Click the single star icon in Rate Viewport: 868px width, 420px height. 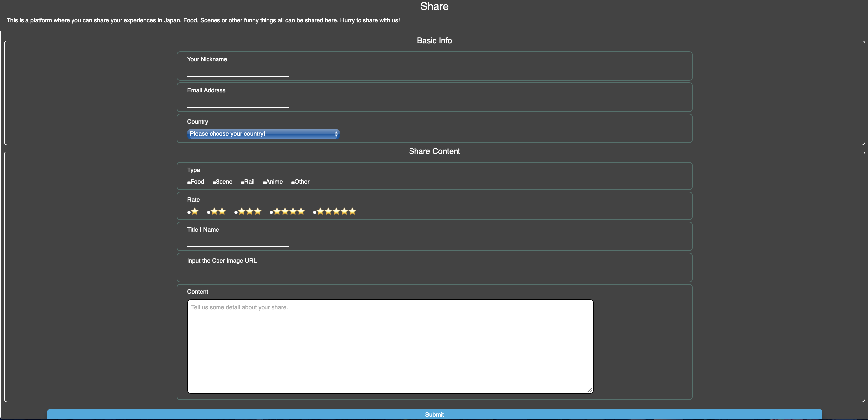pyautogui.click(x=195, y=211)
